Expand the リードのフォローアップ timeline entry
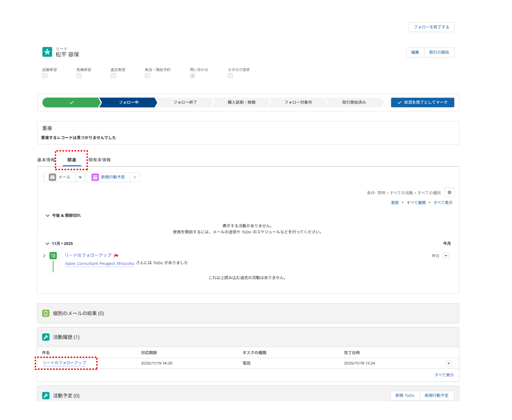This screenshot has height=420, width=512. click(44, 256)
